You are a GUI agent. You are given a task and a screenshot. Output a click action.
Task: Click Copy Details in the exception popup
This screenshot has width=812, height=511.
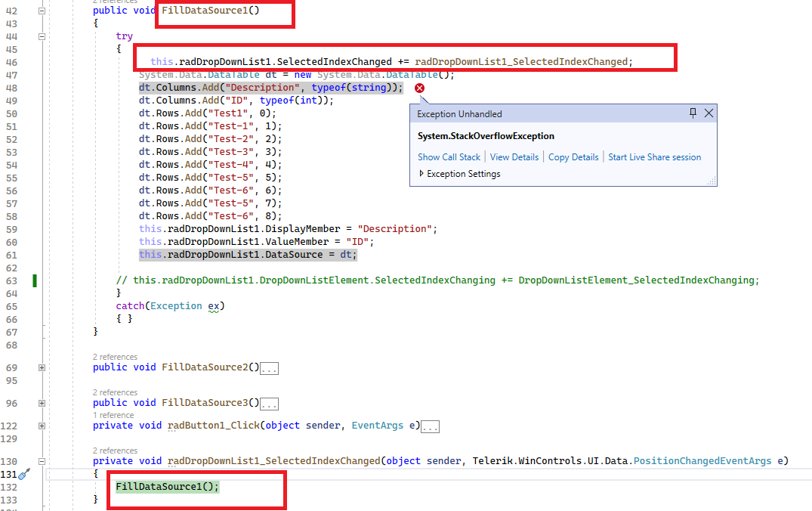coord(573,156)
